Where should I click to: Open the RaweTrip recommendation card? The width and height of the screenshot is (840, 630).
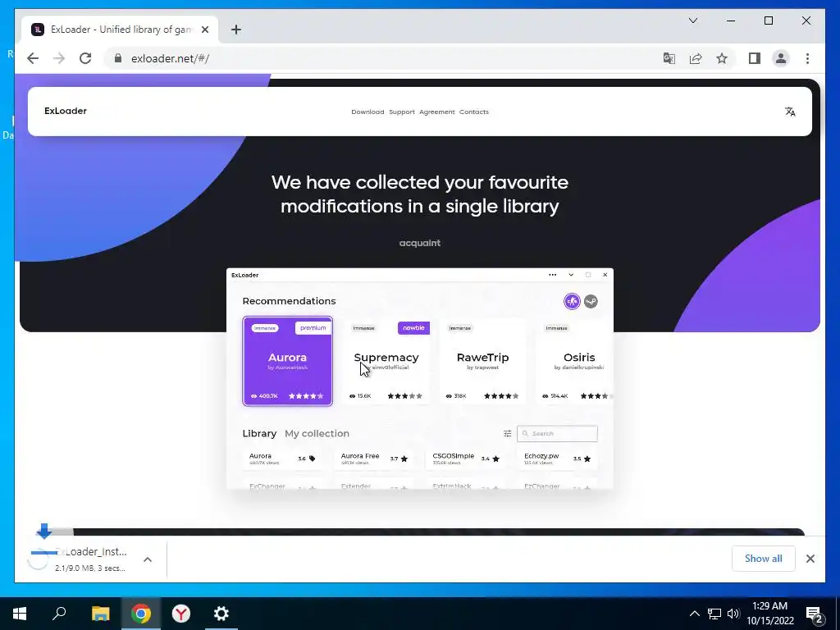[x=482, y=361]
